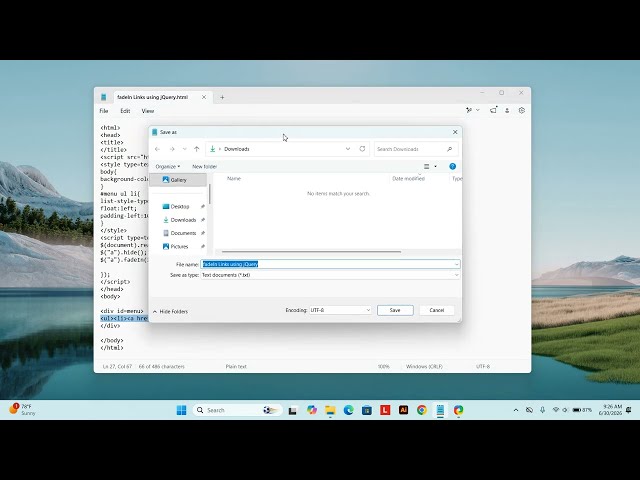The image size is (640, 480).
Task: Open Task View from the taskbar
Action: point(293,410)
